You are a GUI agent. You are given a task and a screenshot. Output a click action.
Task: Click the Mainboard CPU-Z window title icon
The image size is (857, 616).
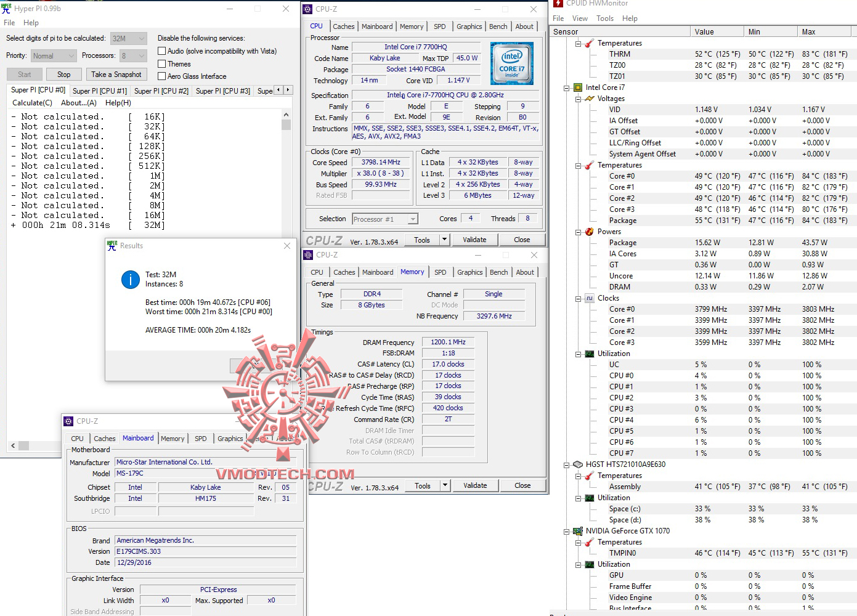[68, 421]
